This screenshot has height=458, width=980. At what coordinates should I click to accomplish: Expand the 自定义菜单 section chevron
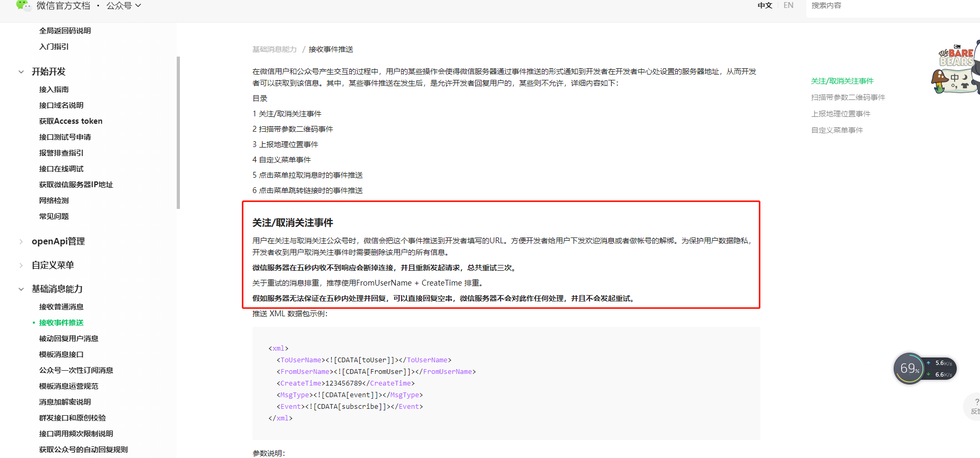tap(21, 265)
